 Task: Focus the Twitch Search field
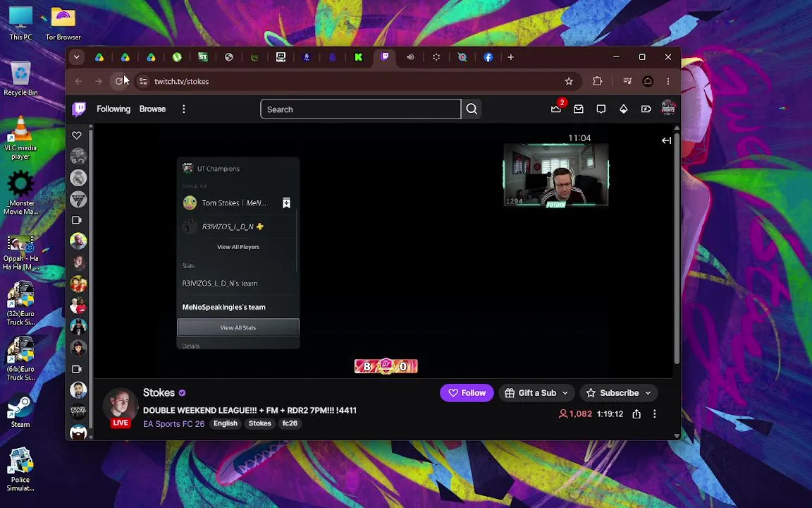click(360, 109)
